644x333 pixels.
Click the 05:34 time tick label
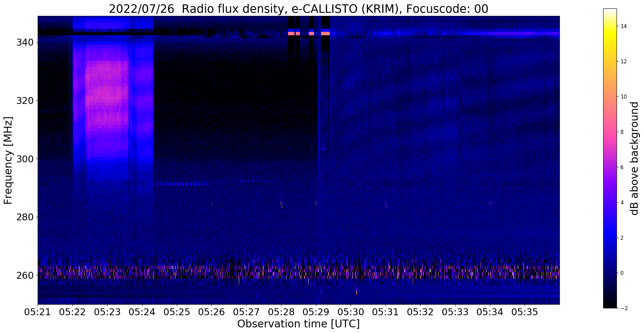[x=490, y=312]
